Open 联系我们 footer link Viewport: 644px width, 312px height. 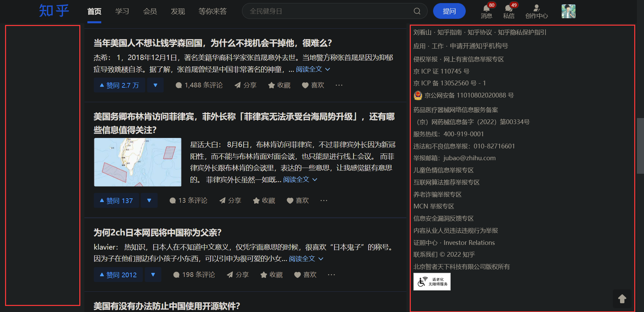coord(425,255)
